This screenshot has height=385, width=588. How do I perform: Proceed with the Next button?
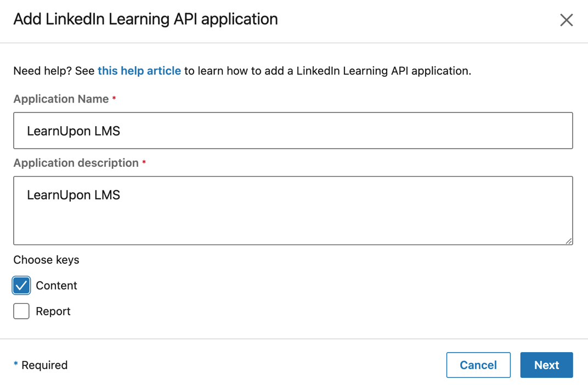point(546,365)
